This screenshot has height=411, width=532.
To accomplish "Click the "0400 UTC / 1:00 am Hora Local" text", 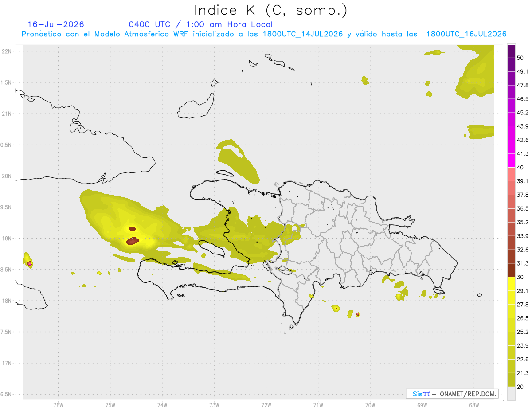I will click(200, 24).
